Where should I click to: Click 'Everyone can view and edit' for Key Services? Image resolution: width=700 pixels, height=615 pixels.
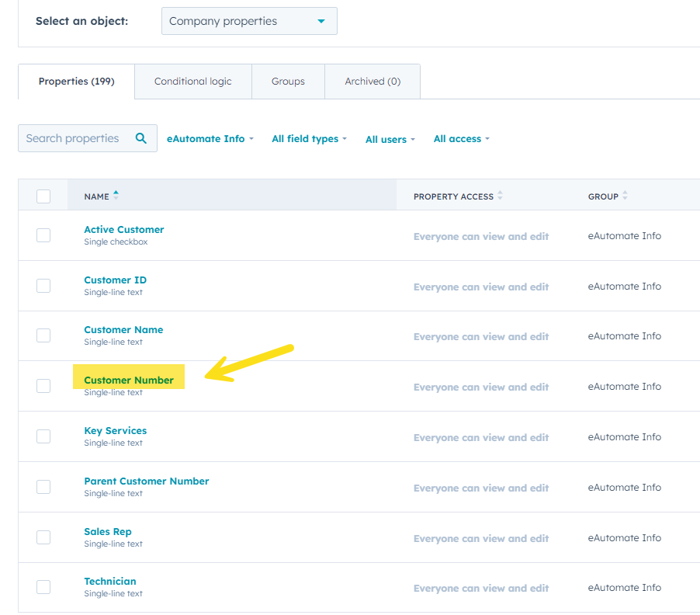pyautogui.click(x=481, y=438)
